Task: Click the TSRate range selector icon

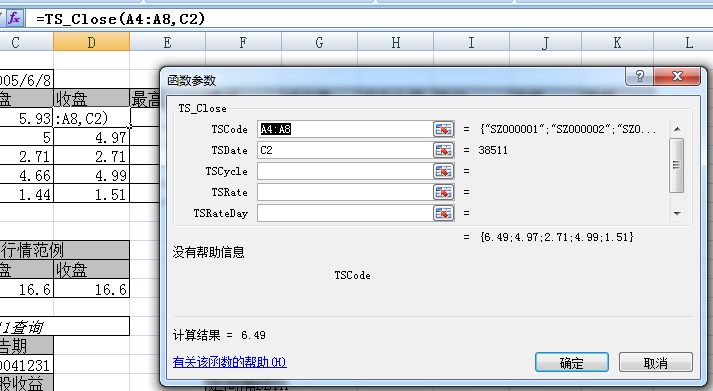Action: coord(443,192)
